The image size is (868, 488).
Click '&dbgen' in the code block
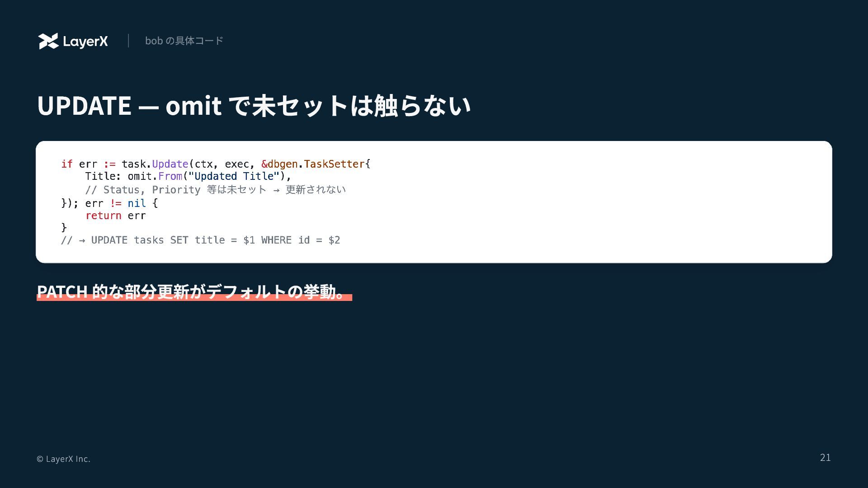tap(279, 164)
